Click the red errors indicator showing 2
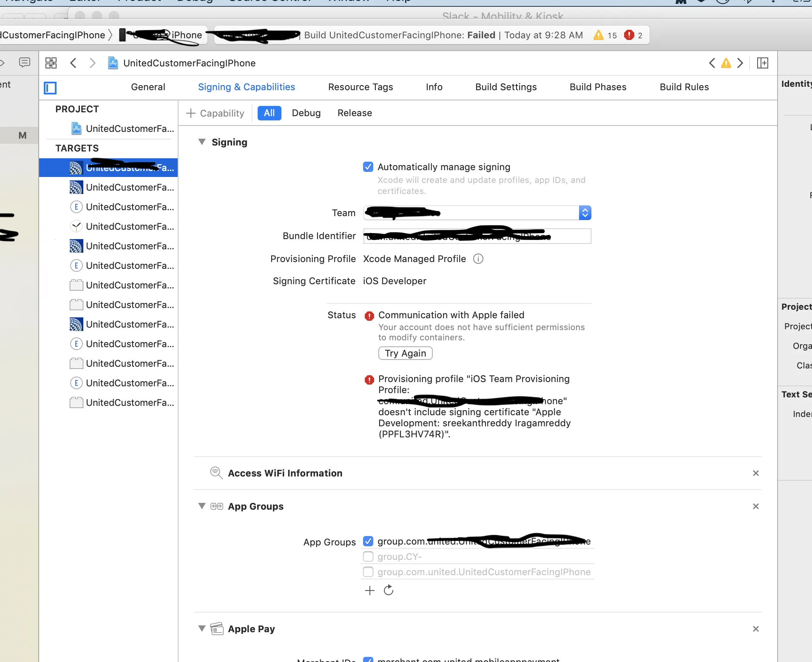 pos(633,35)
